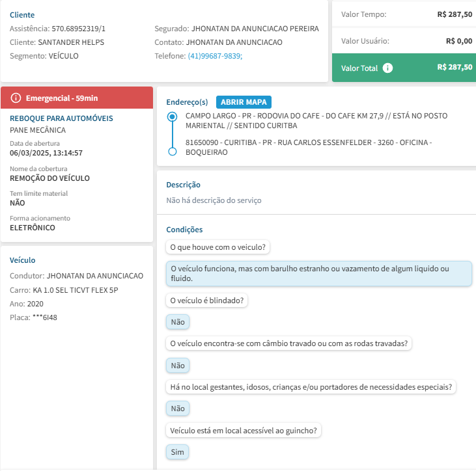Click 'Não' under the gestantes question
476x471 pixels.
178,409
